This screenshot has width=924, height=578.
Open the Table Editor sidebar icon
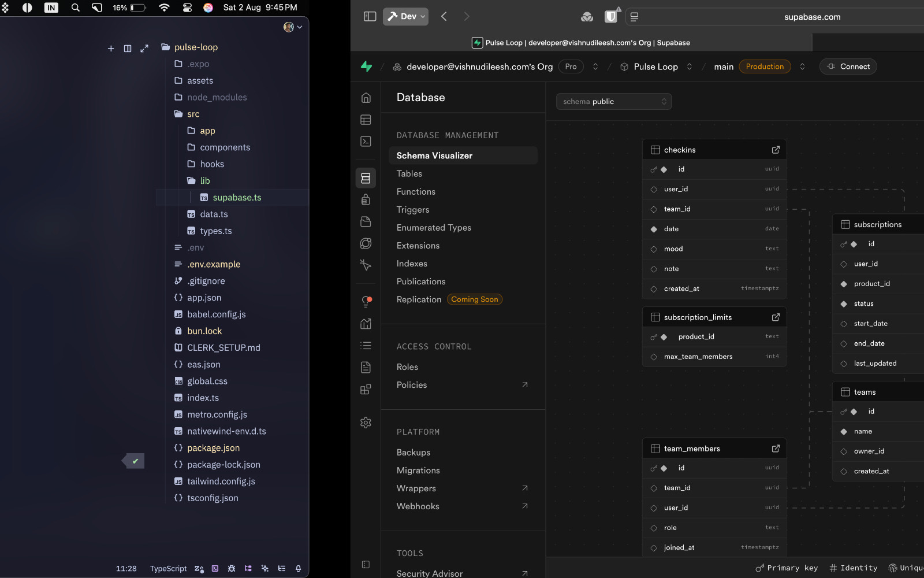tap(366, 120)
